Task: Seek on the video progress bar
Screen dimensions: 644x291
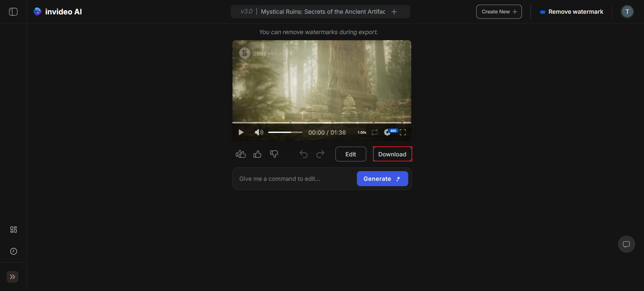Action: click(322, 123)
